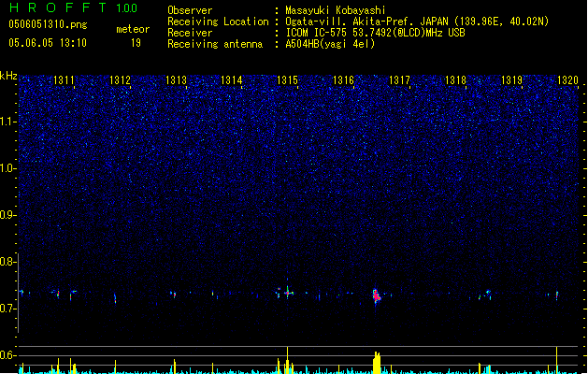Viewport: 588px width, 374px height.
Task: Click the kHz axis unit label
Action: tap(8, 76)
